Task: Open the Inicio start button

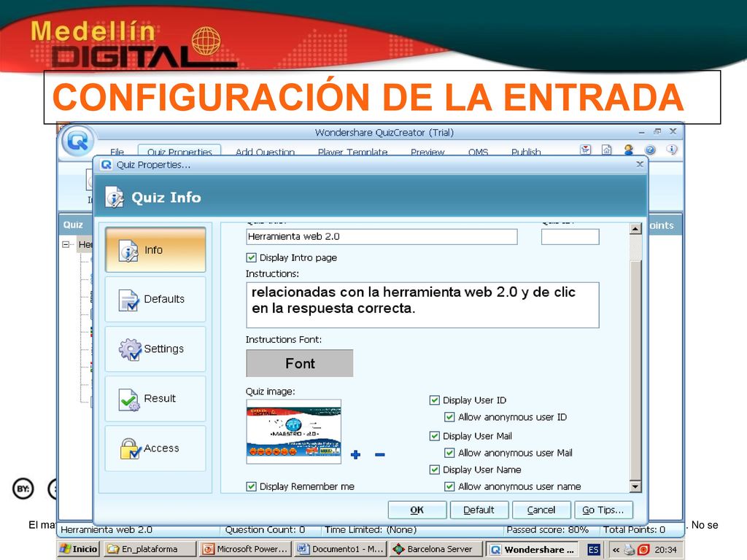Action: pyautogui.click(x=79, y=549)
